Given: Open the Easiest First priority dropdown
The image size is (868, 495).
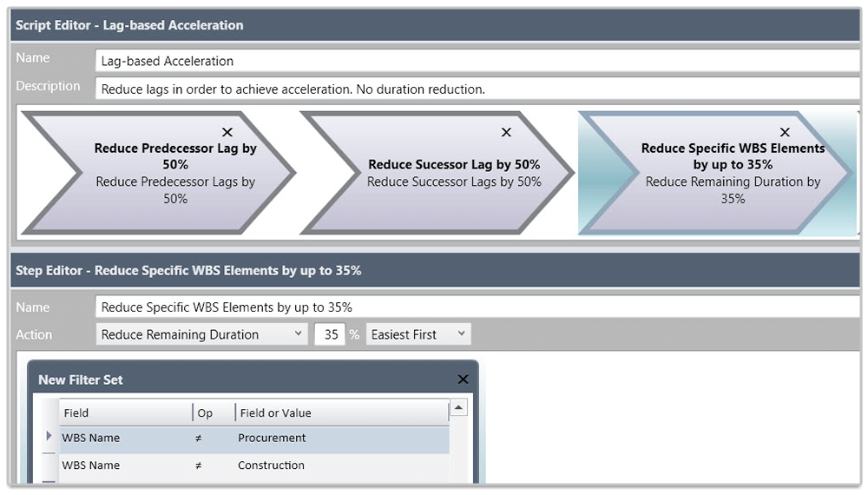Looking at the screenshot, I should (x=418, y=334).
